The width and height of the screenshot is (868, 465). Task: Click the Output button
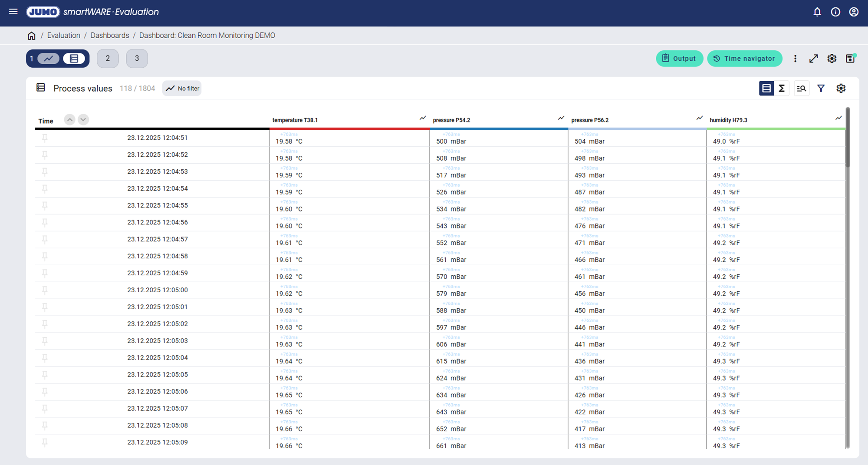point(679,59)
